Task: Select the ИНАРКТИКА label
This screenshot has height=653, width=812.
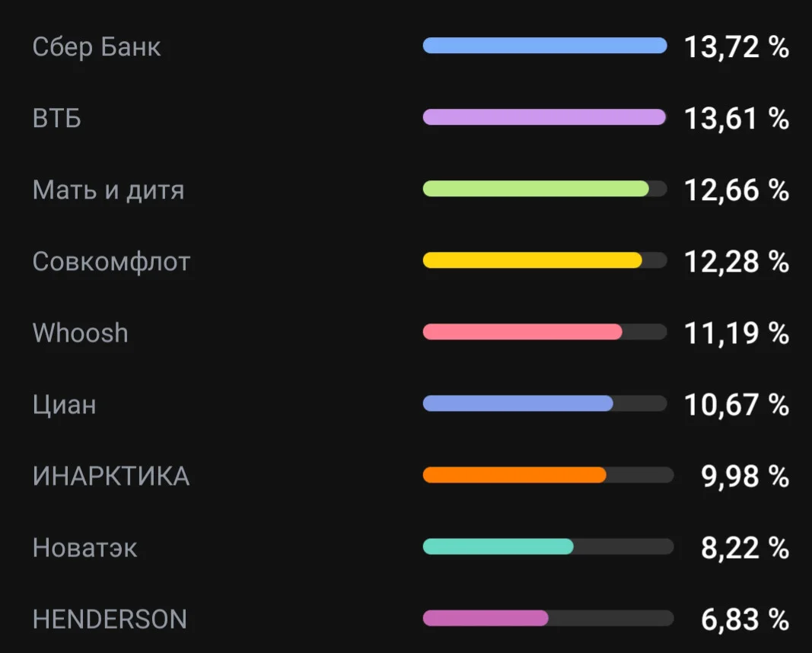Action: click(x=111, y=476)
